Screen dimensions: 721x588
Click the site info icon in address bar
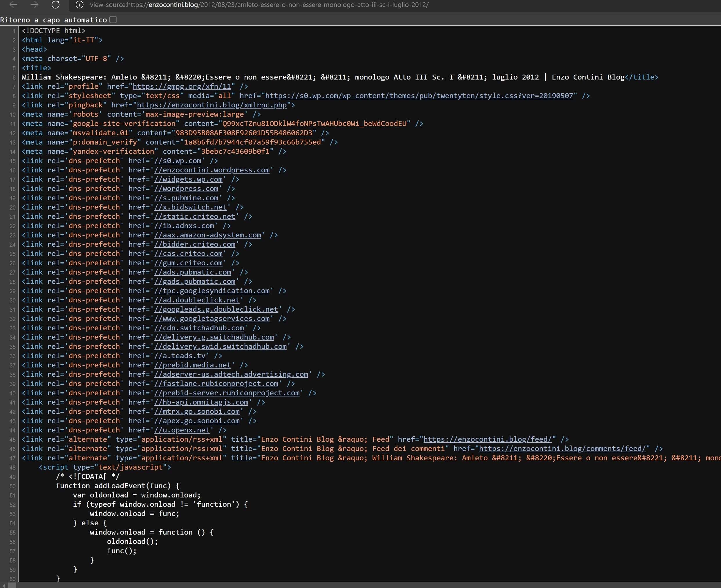pyautogui.click(x=79, y=5)
